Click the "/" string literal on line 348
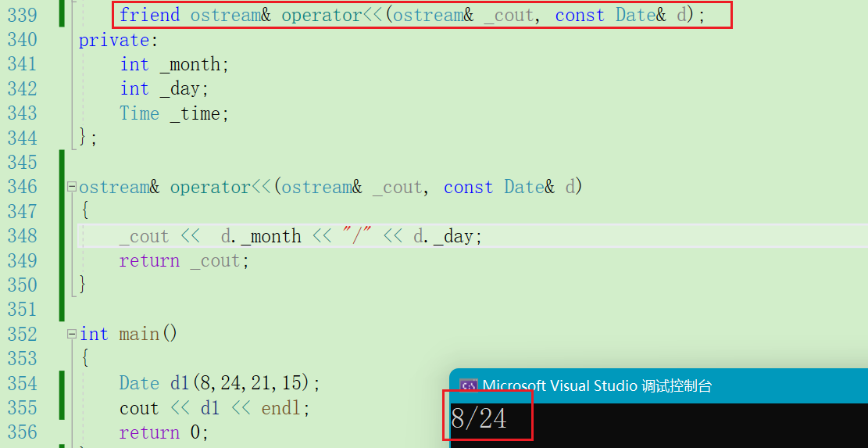The width and height of the screenshot is (868, 448). point(356,236)
